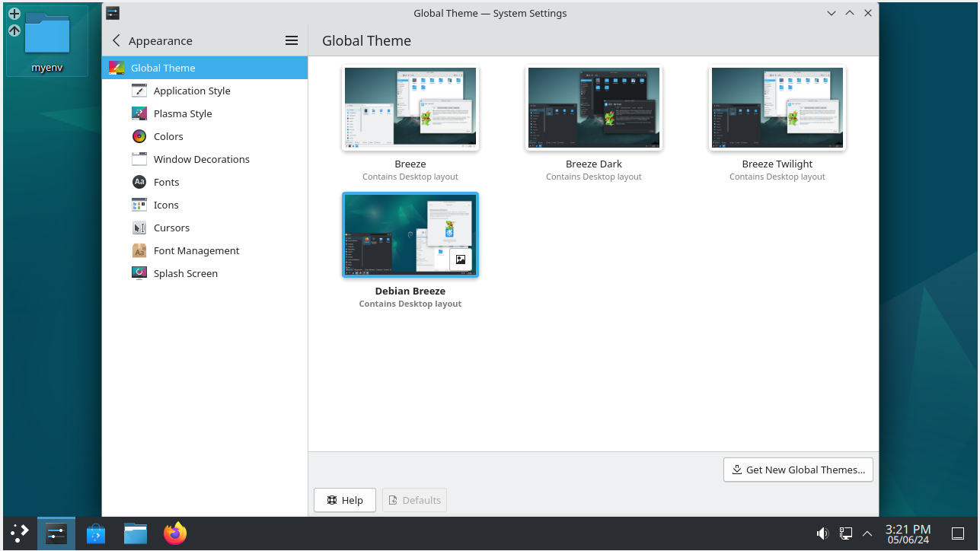Image resolution: width=980 pixels, height=551 pixels.
Task: Launch Firefox from the taskbar
Action: tap(175, 533)
